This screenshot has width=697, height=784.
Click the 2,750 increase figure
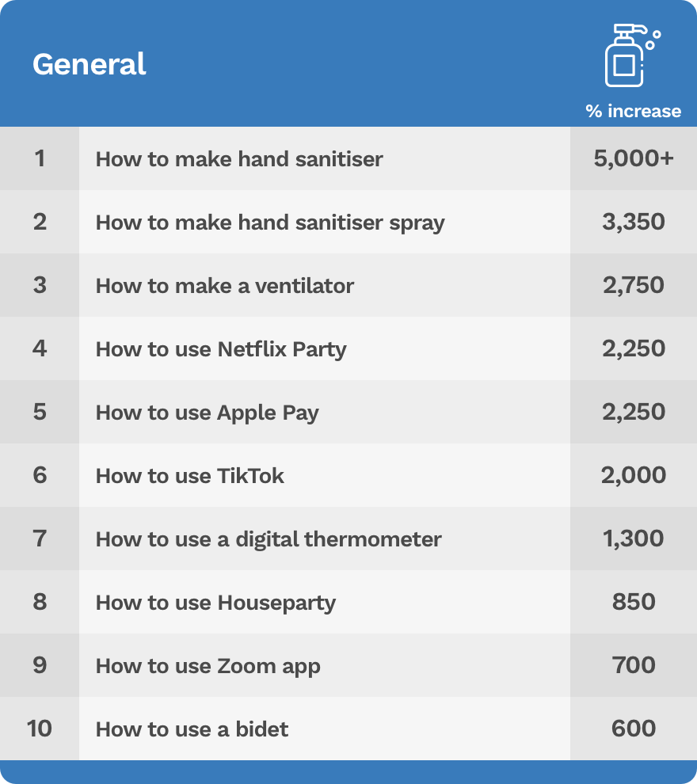point(634,286)
